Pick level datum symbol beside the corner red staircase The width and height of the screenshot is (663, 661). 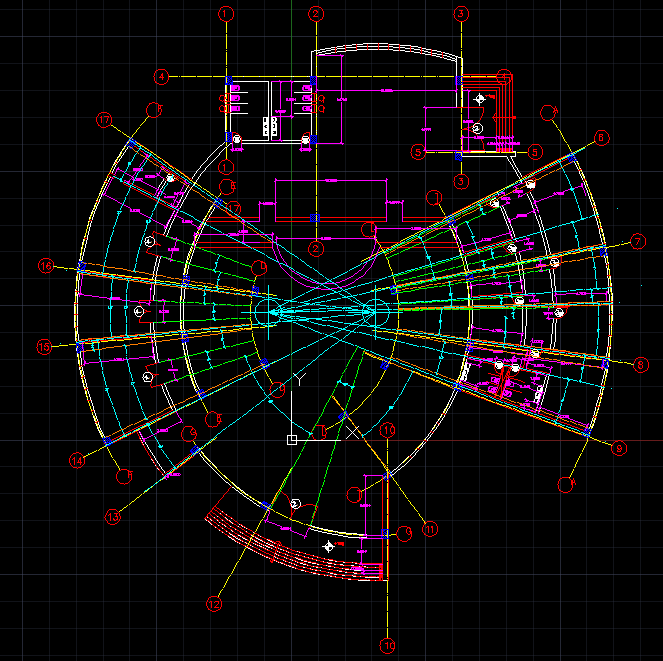[479, 99]
